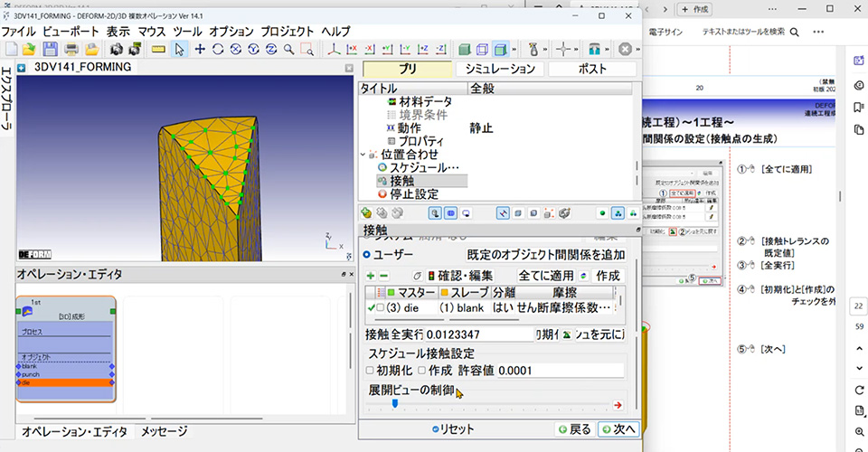Image resolution: width=868 pixels, height=452 pixels.
Task: Click the green plus add relation icon
Action: [x=371, y=276]
